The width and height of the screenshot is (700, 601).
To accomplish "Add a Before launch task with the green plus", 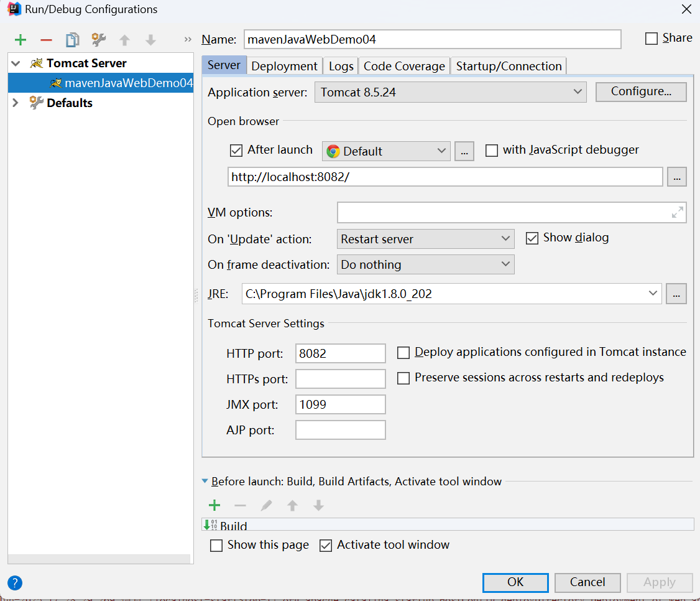I will (214, 505).
